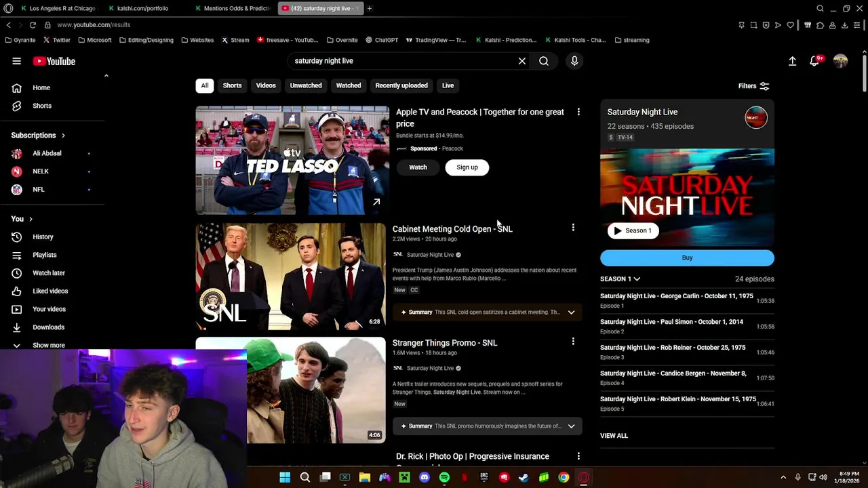Open Windows taskbar search
This screenshot has height=488, width=868.
tap(305, 477)
